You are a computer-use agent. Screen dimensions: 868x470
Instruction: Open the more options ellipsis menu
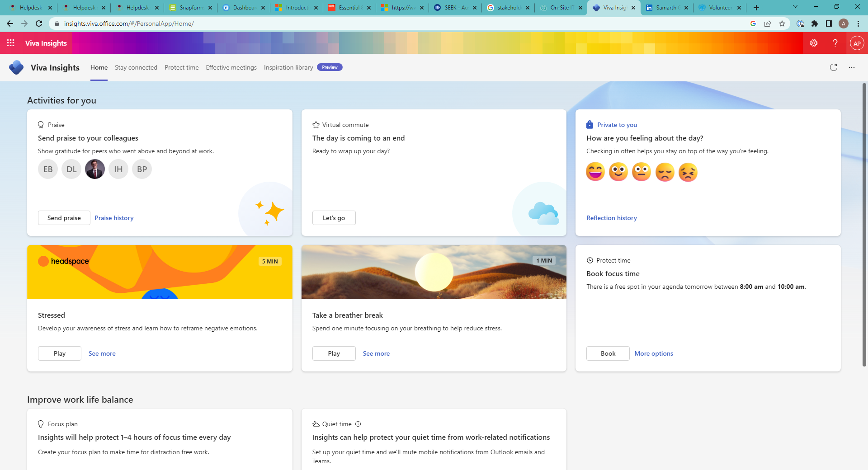(x=852, y=67)
